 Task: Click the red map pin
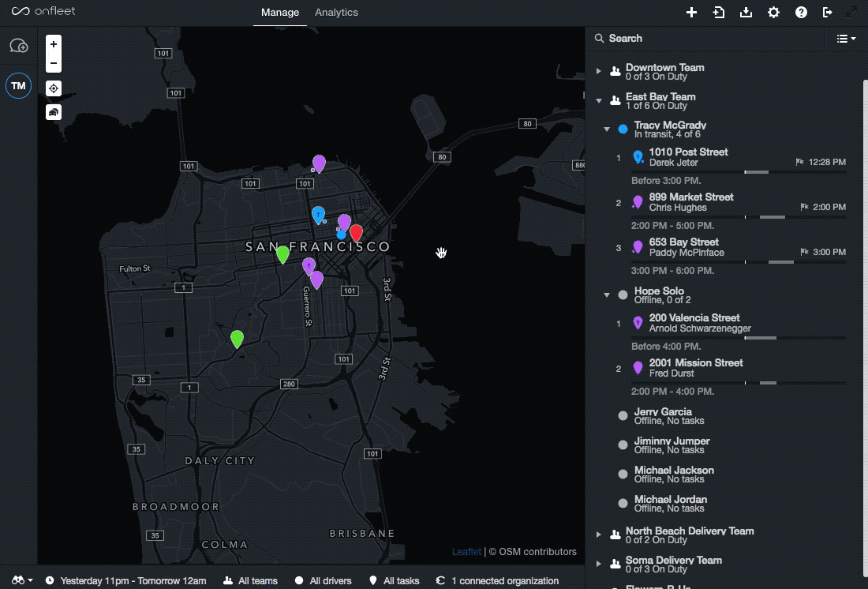point(357,233)
